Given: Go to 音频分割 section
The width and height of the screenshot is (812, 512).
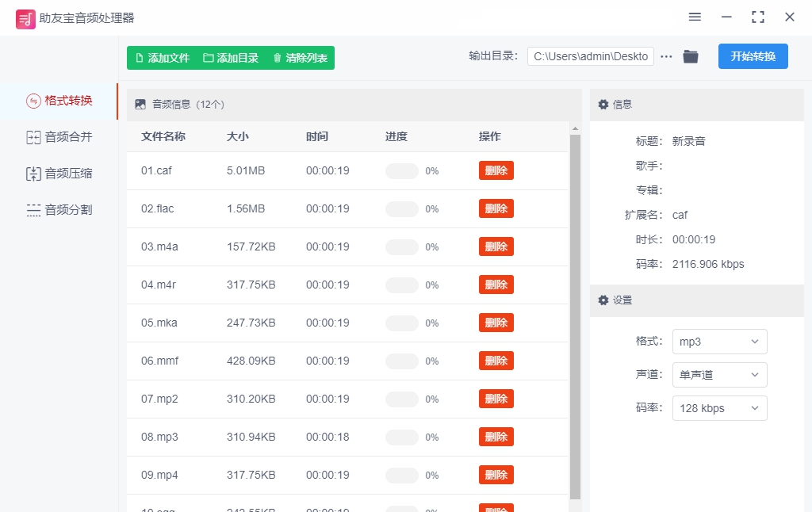Looking at the screenshot, I should pos(59,210).
